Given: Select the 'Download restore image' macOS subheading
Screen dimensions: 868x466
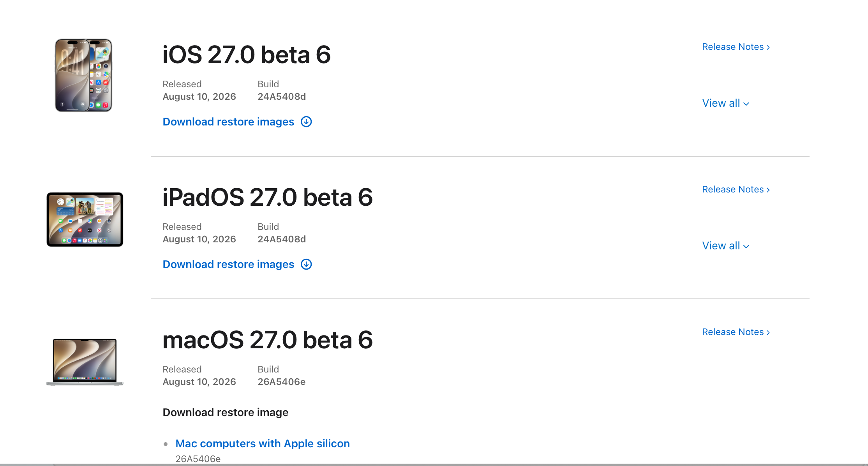Looking at the screenshot, I should 226,413.
